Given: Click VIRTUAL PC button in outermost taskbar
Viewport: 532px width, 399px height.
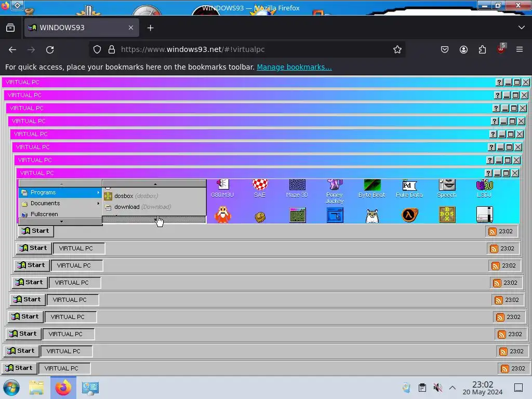Looking at the screenshot, I should point(64,368).
